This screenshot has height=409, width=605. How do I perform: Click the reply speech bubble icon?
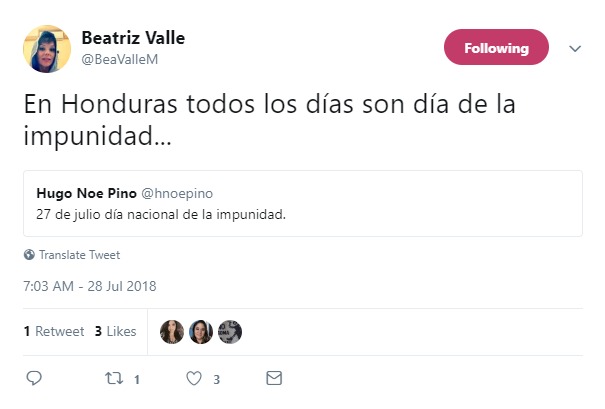click(x=33, y=378)
